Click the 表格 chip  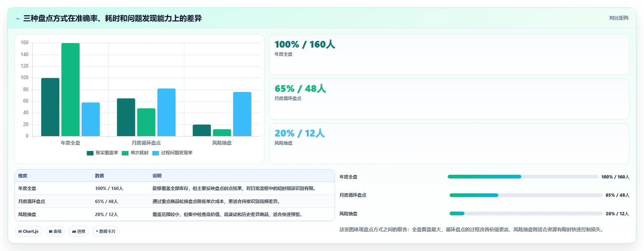tap(55, 231)
